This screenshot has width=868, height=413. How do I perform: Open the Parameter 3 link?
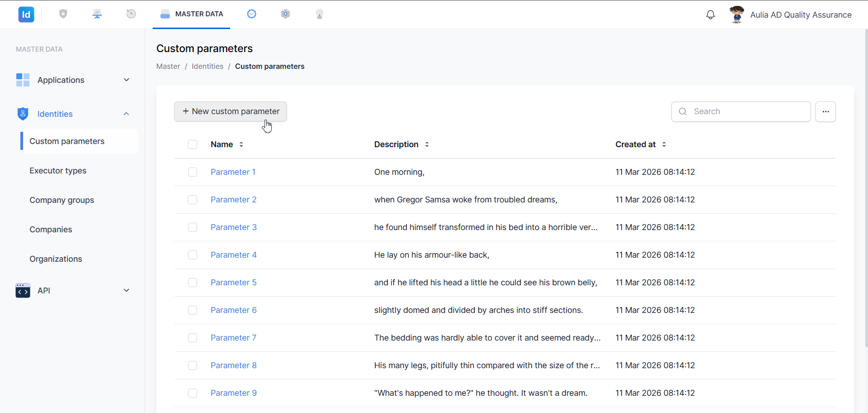point(233,227)
